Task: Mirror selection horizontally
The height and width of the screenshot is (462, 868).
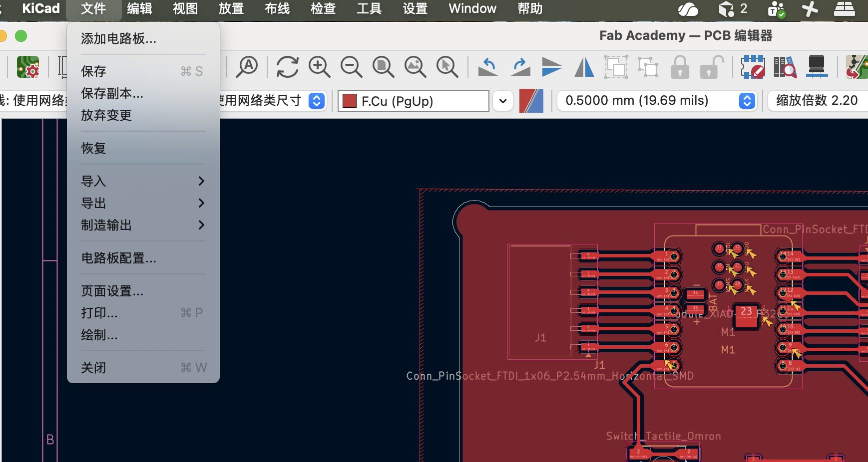Action: click(584, 67)
